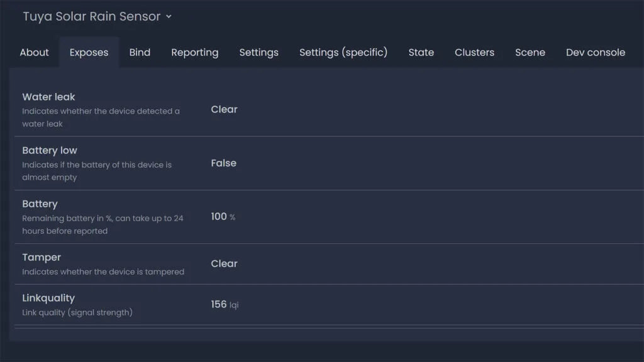Open the Clusters tab
Viewport: 644px width, 362px height.
pos(474,52)
